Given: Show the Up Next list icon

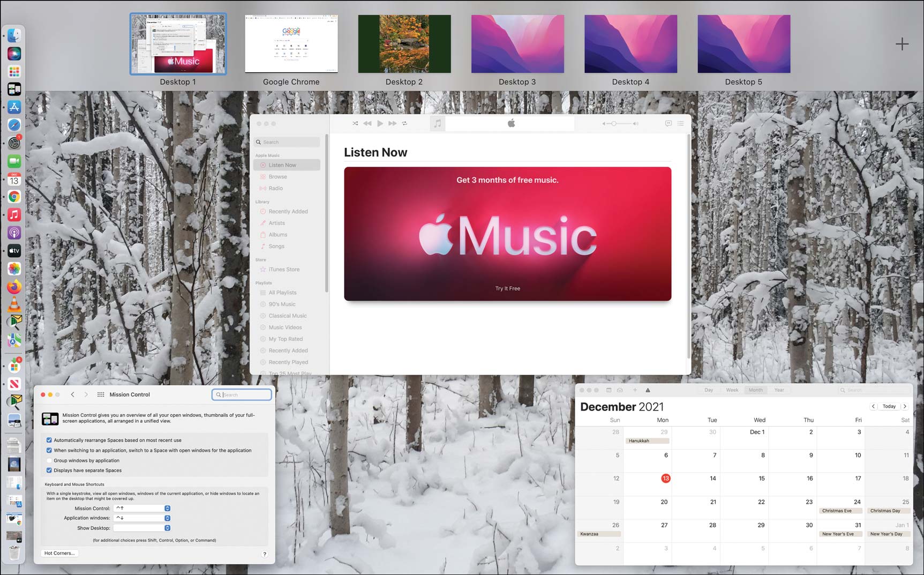Looking at the screenshot, I should [x=681, y=123].
